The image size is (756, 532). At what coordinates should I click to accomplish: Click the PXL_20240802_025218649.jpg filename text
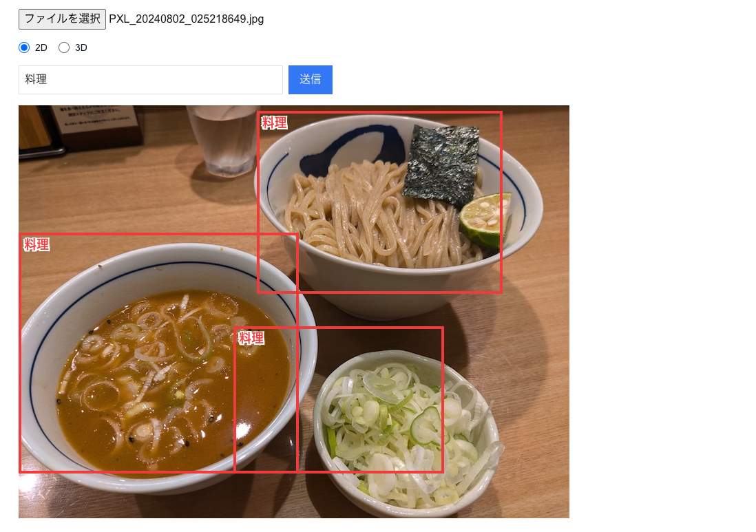click(x=187, y=19)
